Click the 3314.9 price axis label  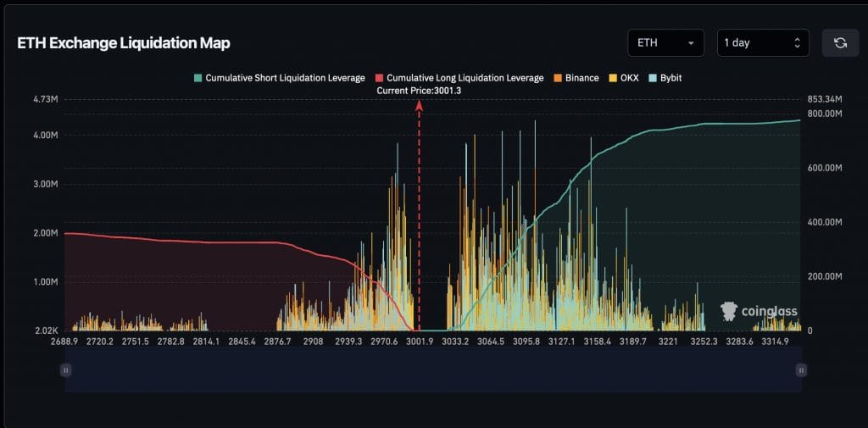[775, 342]
